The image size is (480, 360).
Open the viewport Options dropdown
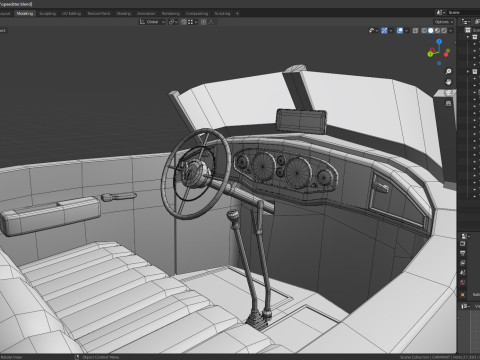[444, 22]
